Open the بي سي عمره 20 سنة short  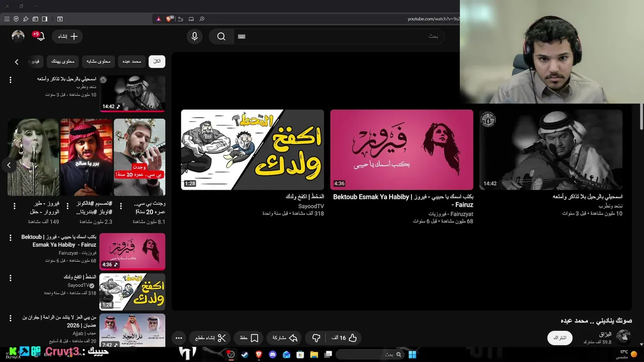[139, 157]
